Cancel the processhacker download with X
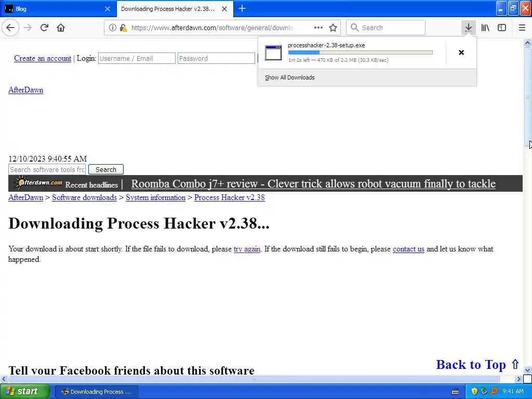Image resolution: width=532 pixels, height=399 pixels. 461,52
